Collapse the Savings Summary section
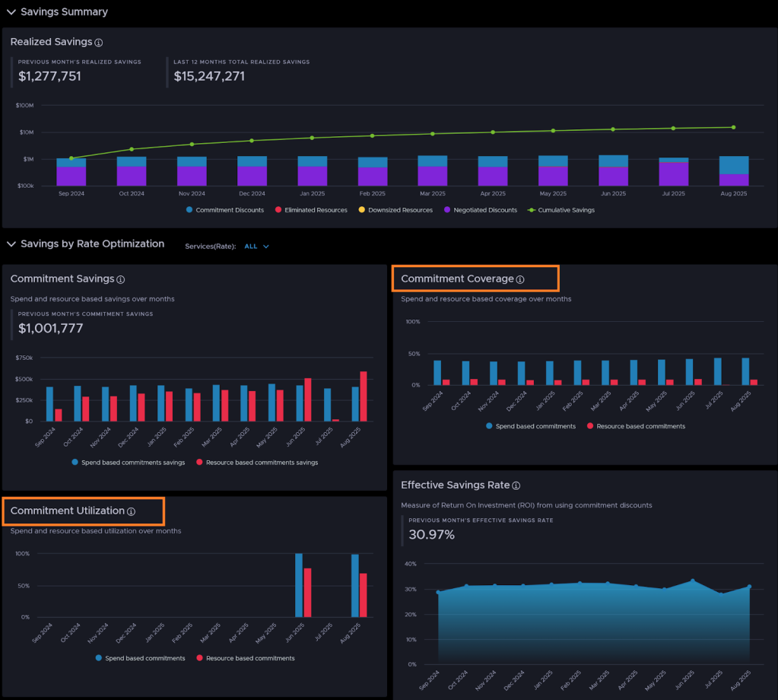This screenshot has width=778, height=700. (x=11, y=12)
